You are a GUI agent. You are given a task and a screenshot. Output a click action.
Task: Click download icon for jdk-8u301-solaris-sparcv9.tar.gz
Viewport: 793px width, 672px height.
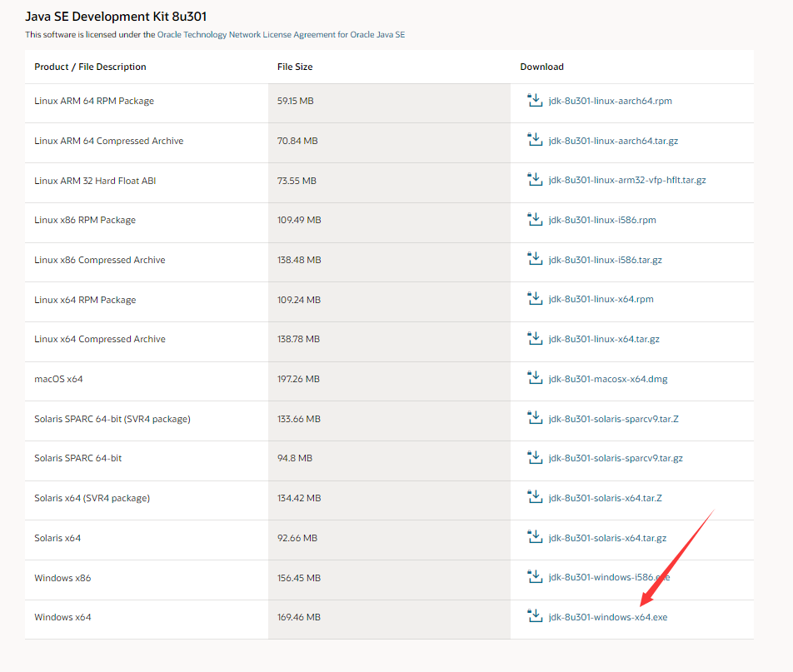click(x=535, y=458)
